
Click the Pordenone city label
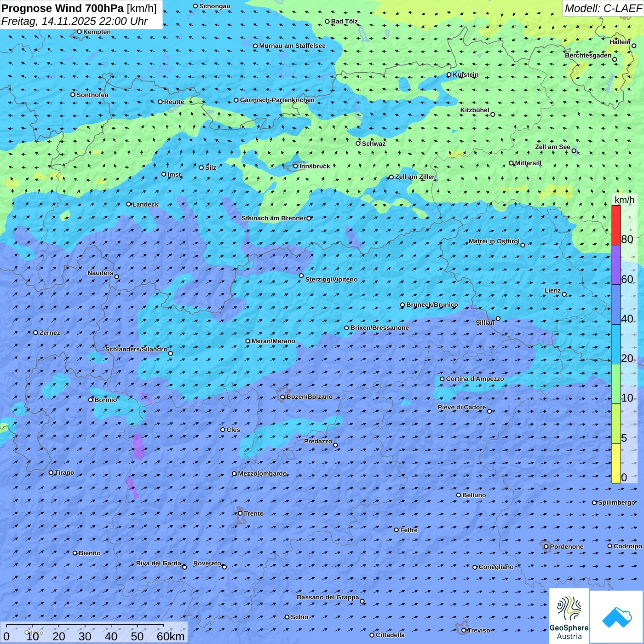[x=567, y=546]
